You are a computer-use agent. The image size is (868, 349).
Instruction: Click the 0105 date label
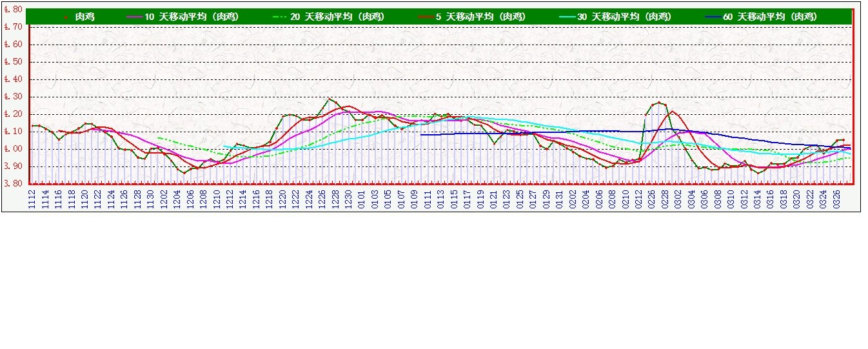[388, 198]
